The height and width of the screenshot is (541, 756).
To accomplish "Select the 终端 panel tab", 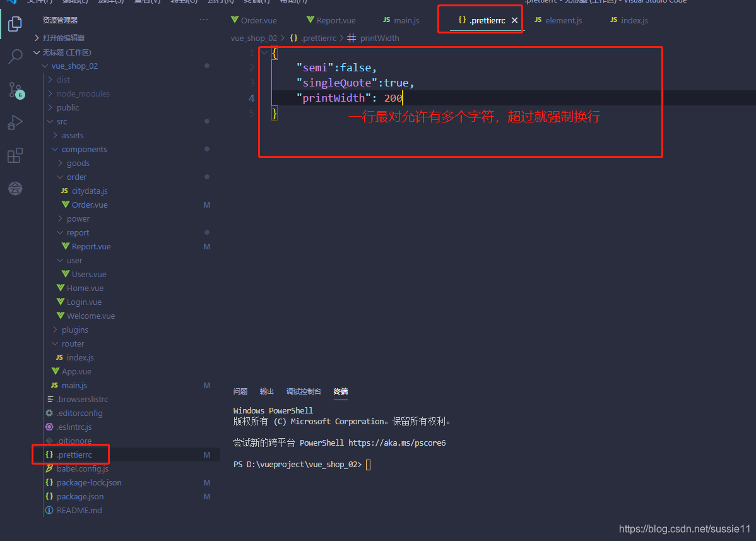I will pos(340,391).
